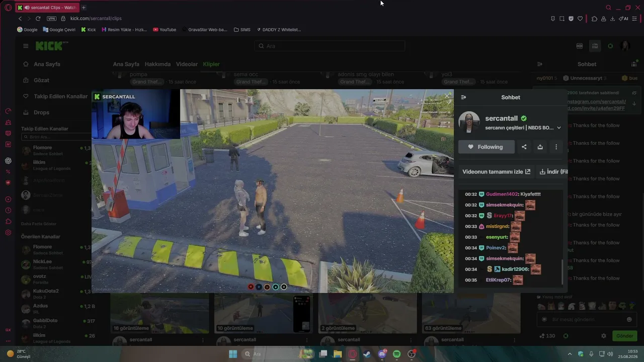Open a new browser tab
Viewport: 644px width, 362px height.
point(84,8)
